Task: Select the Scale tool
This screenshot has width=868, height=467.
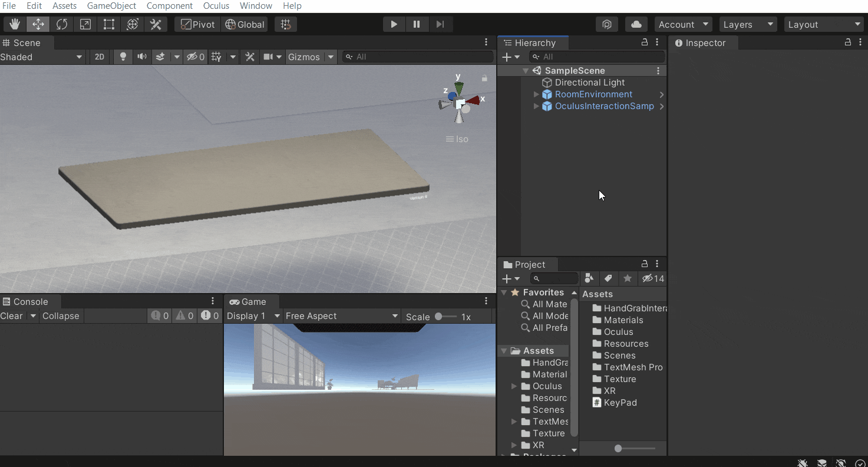Action: click(85, 24)
